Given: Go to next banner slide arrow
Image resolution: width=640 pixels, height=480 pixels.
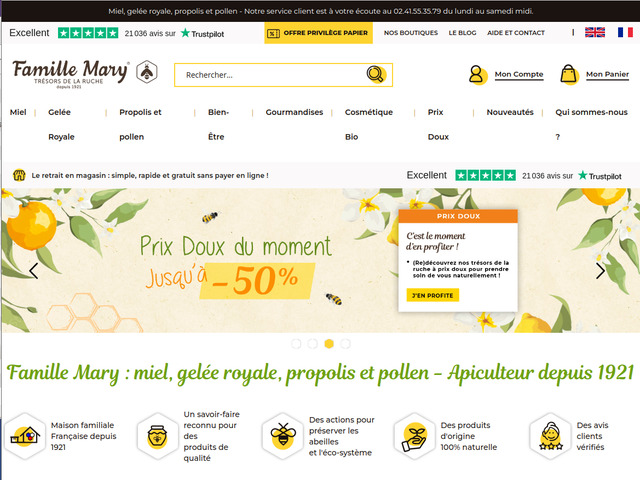Looking at the screenshot, I should point(600,271).
